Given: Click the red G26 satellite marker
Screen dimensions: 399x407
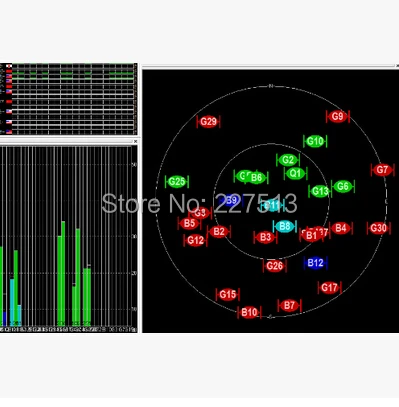Looking at the screenshot, I should [x=275, y=266].
